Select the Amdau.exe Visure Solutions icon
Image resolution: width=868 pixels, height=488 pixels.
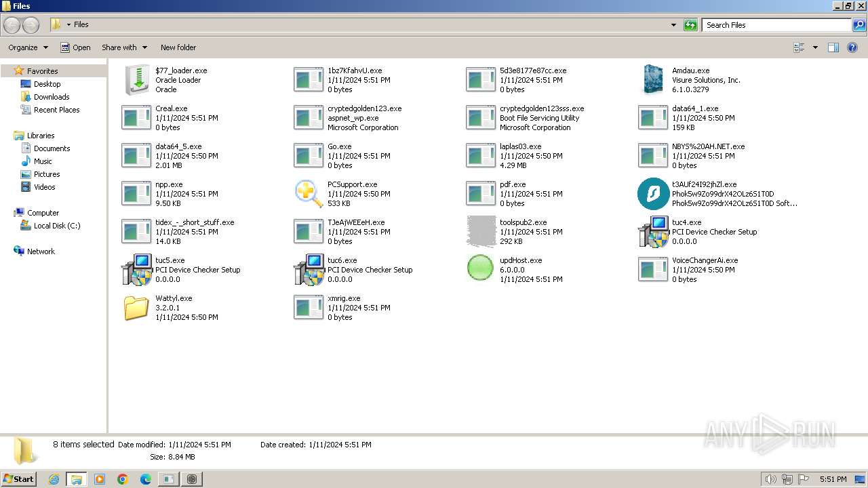click(x=654, y=80)
